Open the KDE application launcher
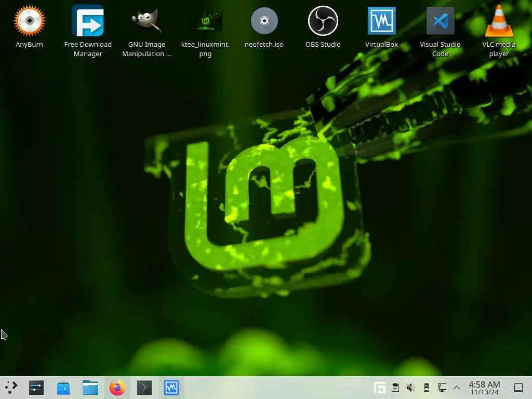532x399 pixels. click(11, 387)
